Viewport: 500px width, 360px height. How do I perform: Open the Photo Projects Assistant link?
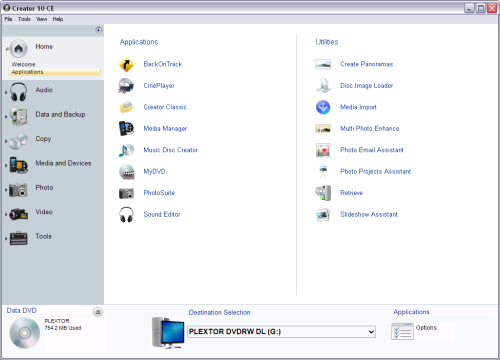[375, 171]
